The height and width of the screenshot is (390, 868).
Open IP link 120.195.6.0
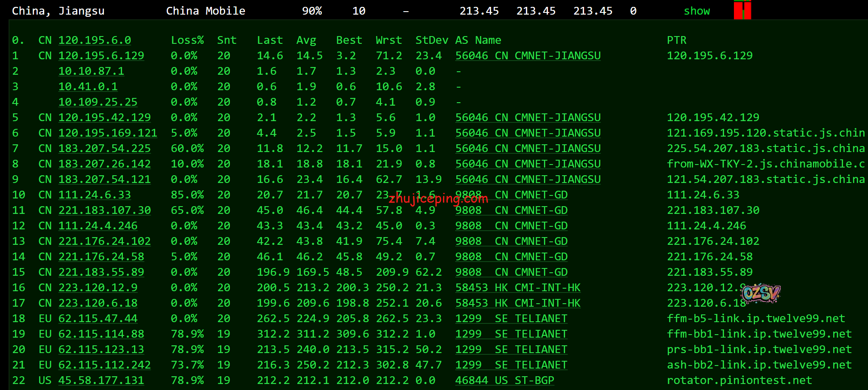click(x=95, y=40)
